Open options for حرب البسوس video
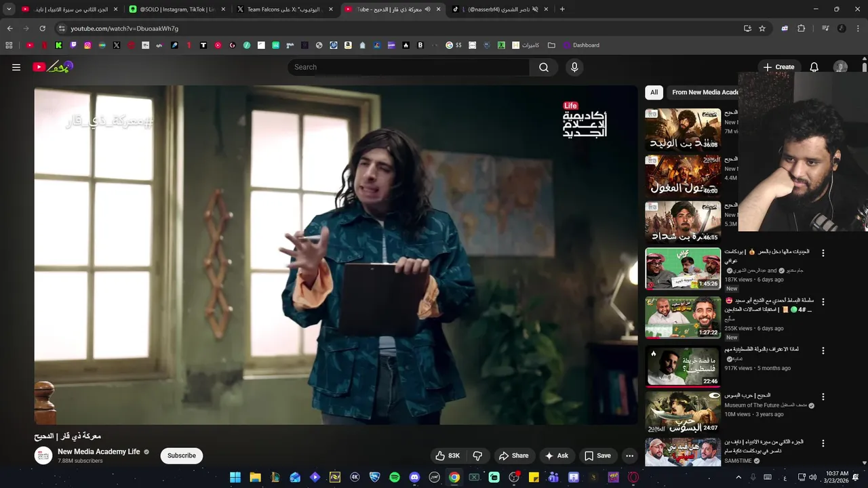868x488 pixels. click(x=823, y=396)
